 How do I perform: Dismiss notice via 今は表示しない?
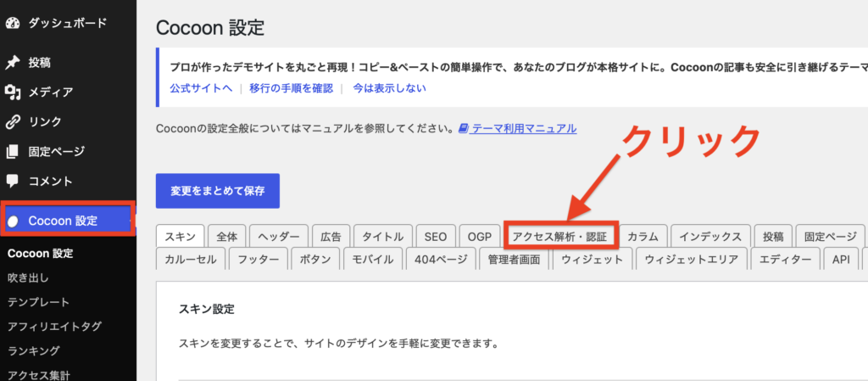(390, 88)
